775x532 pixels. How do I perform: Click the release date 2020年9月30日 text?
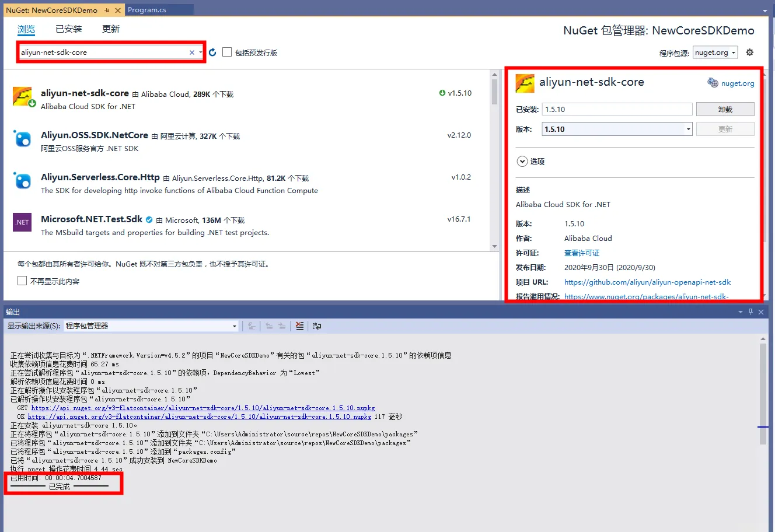pyautogui.click(x=610, y=268)
